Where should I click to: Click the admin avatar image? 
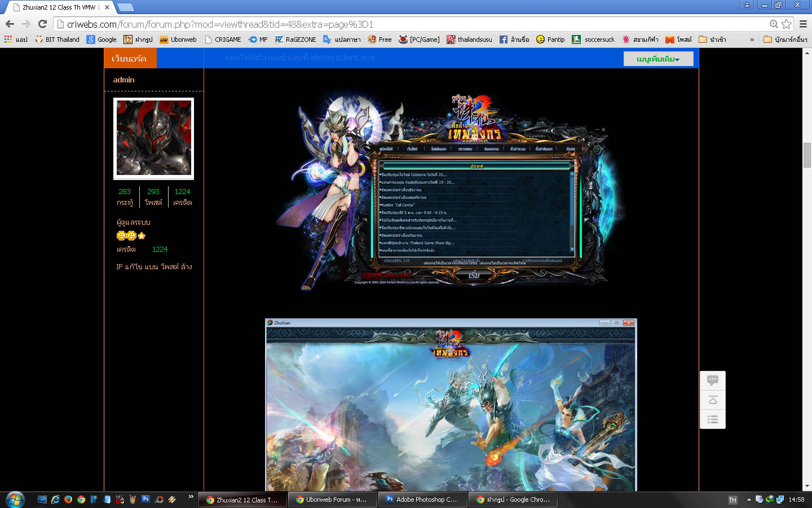(x=154, y=138)
